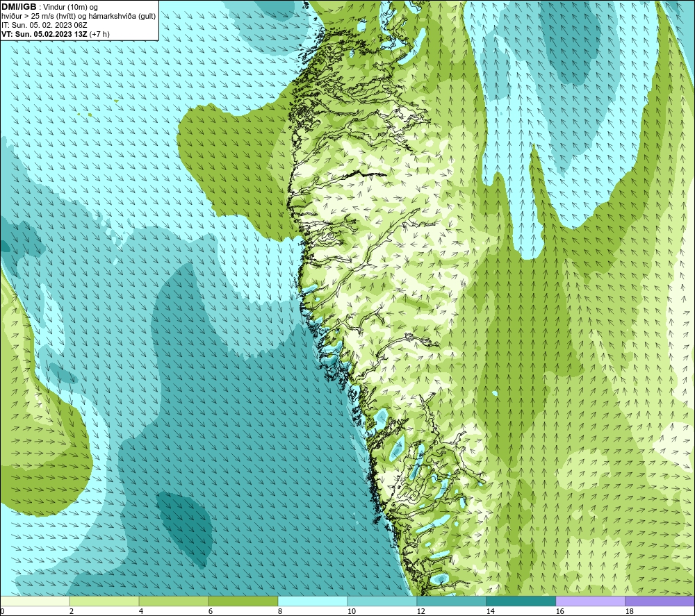Click the dark teal 14–16 m/s legend swatch
The width and height of the screenshot is (695, 616).
click(x=521, y=601)
